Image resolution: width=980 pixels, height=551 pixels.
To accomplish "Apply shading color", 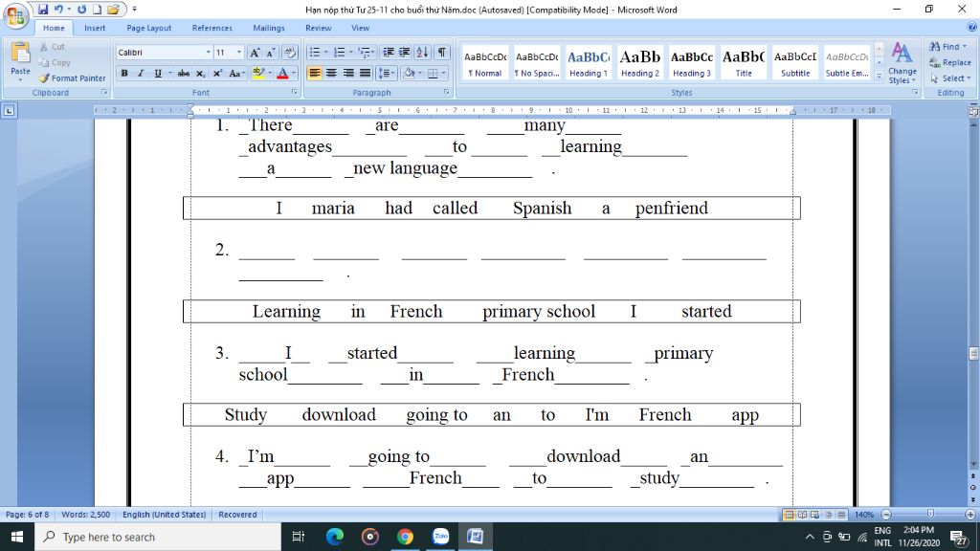I will [x=409, y=73].
